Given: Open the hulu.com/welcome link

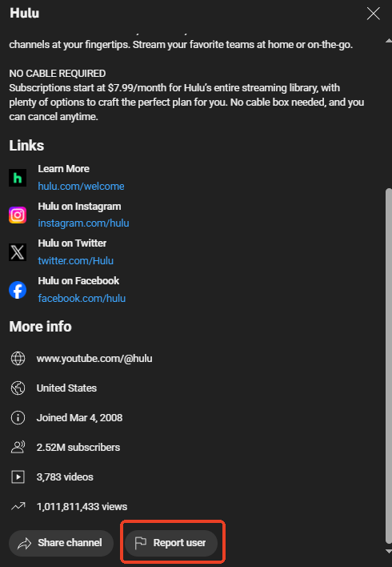Looking at the screenshot, I should point(81,187).
